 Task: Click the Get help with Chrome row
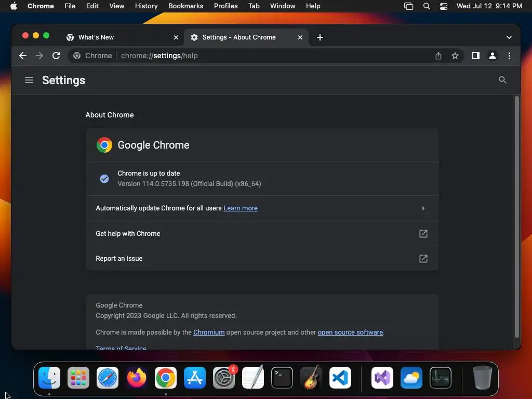click(x=262, y=234)
